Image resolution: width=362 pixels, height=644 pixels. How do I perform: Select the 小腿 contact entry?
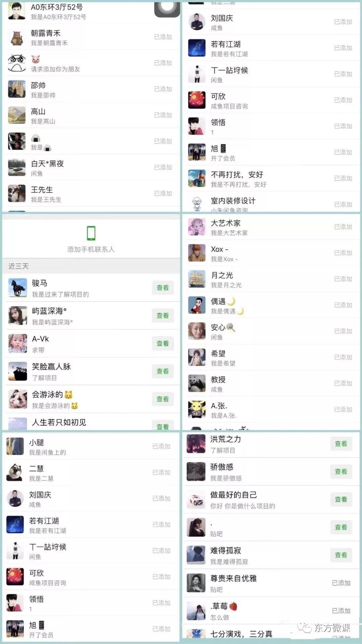point(91,446)
